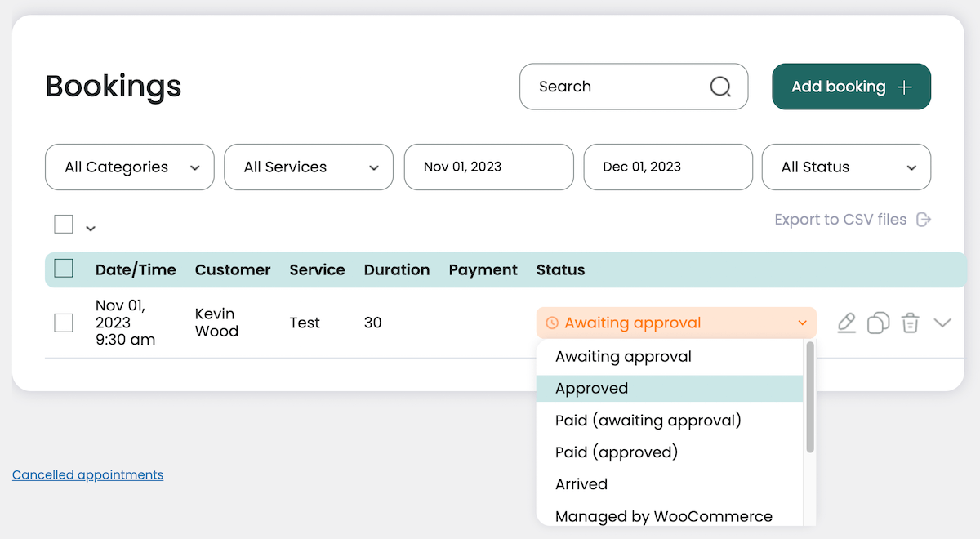The height and width of the screenshot is (539, 980).
Task: Expand bulk actions chevron beside checkbox
Action: click(91, 228)
